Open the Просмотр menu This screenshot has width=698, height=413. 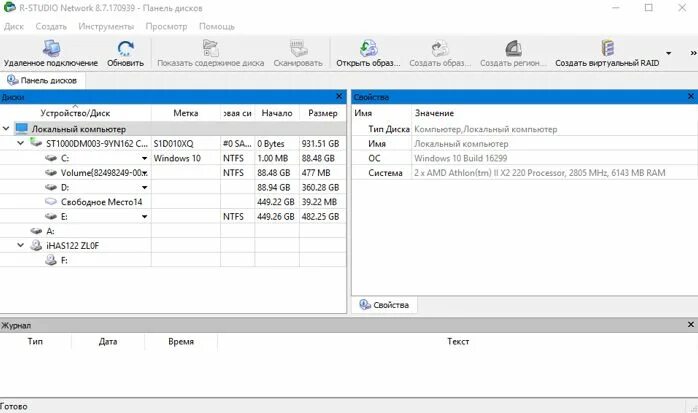166,26
